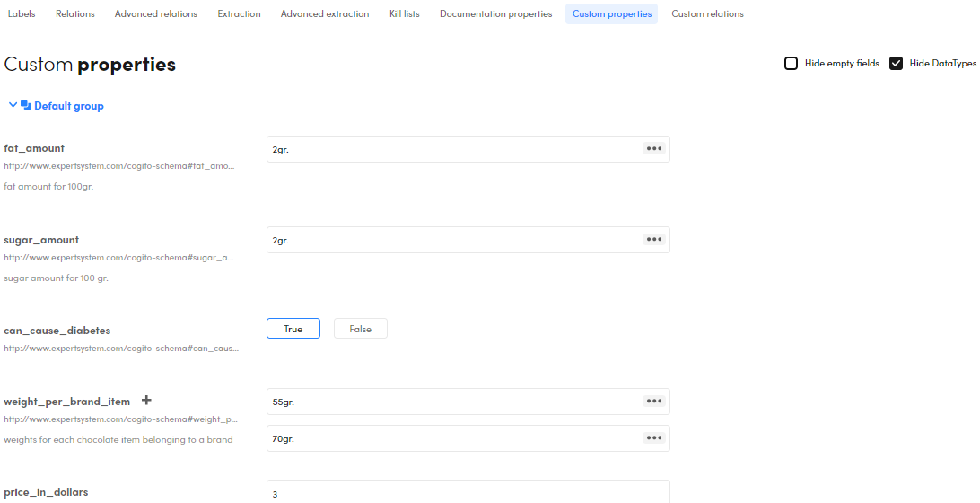Click the fat_amount schema URL
This screenshot has height=503, width=980.
[x=118, y=166]
